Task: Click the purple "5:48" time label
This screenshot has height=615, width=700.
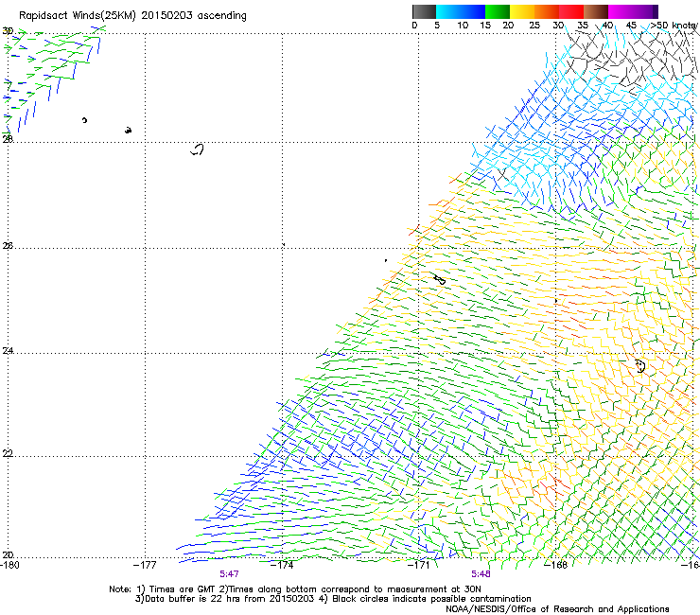Action: coord(481,574)
